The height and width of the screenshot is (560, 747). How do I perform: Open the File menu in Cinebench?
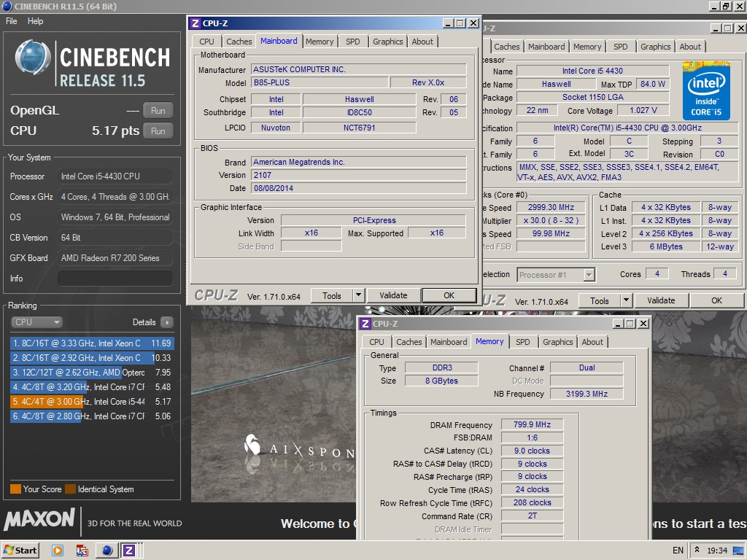pyautogui.click(x=12, y=21)
